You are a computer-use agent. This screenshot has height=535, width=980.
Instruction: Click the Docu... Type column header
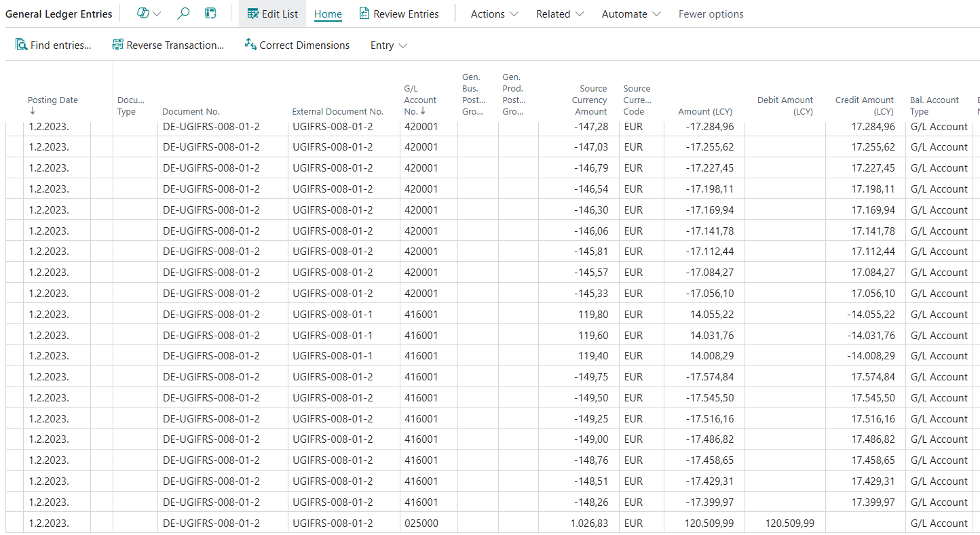tap(130, 106)
